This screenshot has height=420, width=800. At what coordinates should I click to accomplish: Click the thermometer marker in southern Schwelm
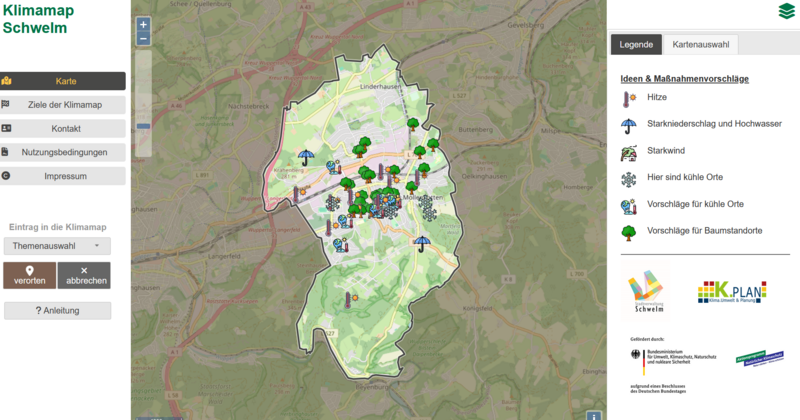tap(348, 299)
